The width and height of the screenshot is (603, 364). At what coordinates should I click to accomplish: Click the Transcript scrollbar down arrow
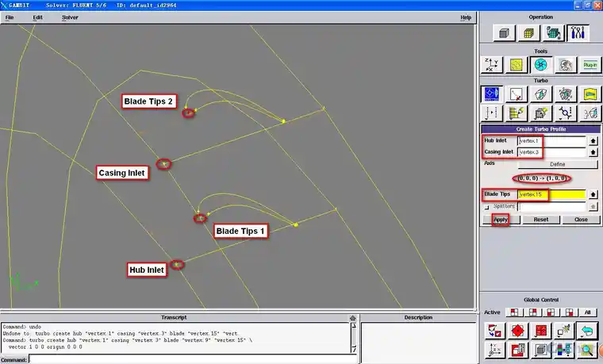(354, 350)
